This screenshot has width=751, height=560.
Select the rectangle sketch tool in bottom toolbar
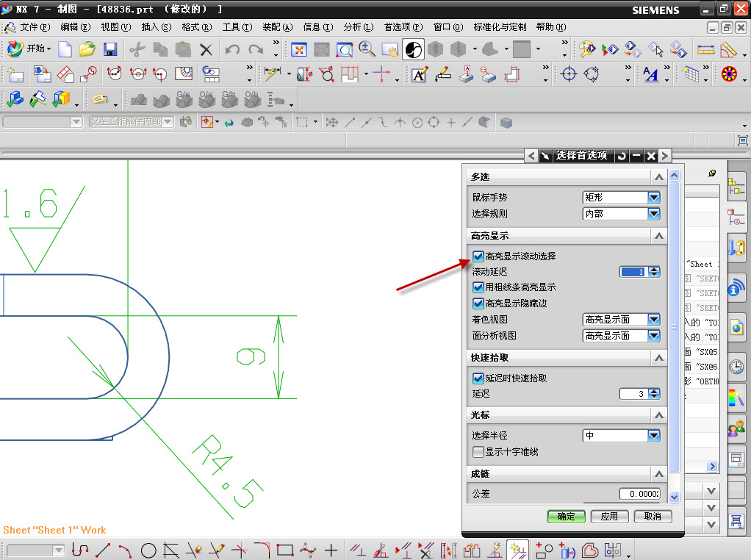coord(285,550)
